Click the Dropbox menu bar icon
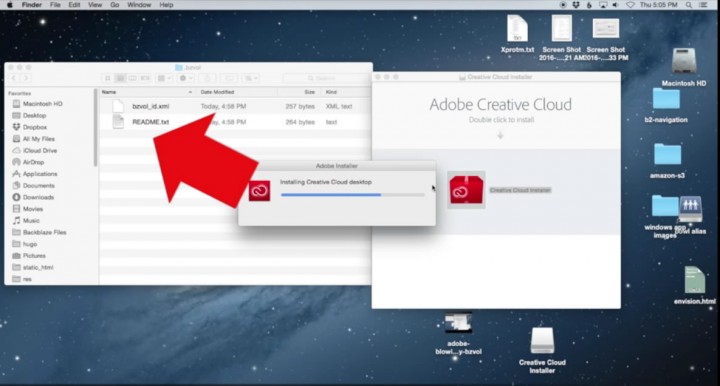Viewport: 720px width, 386px height. tap(576, 5)
